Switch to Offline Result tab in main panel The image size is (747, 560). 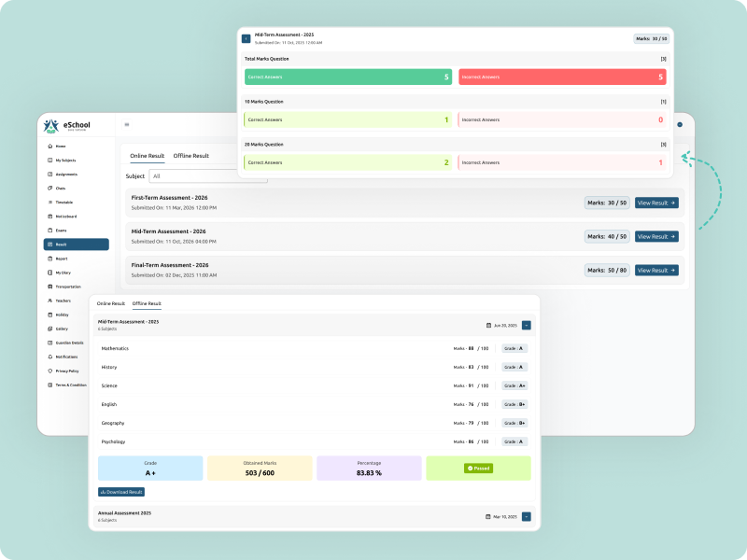coord(191,156)
